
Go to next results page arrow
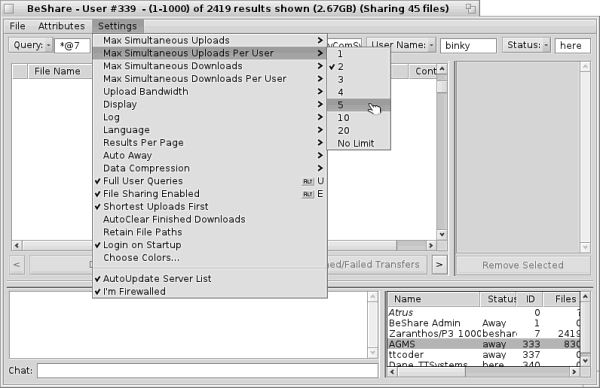pos(439,264)
